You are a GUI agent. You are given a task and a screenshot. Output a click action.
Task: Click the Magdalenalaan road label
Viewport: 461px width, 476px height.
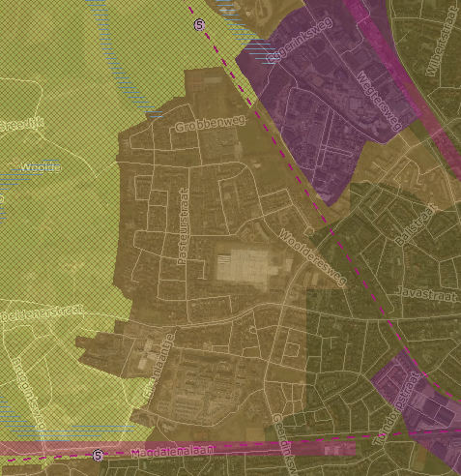point(172,451)
